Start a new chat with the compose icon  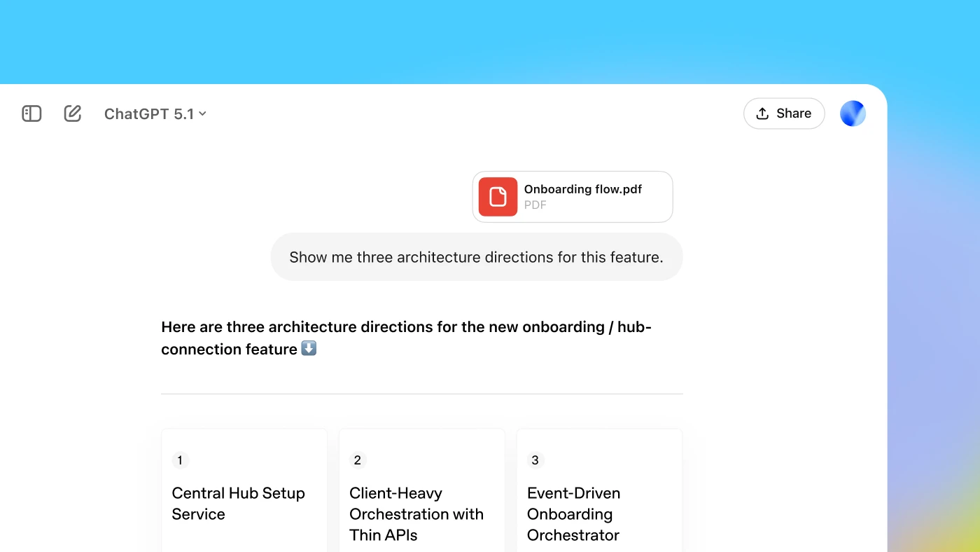pos(72,113)
